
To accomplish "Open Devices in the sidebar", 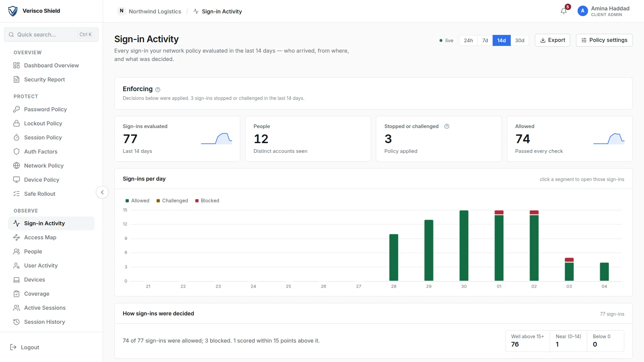I will click(51, 280).
